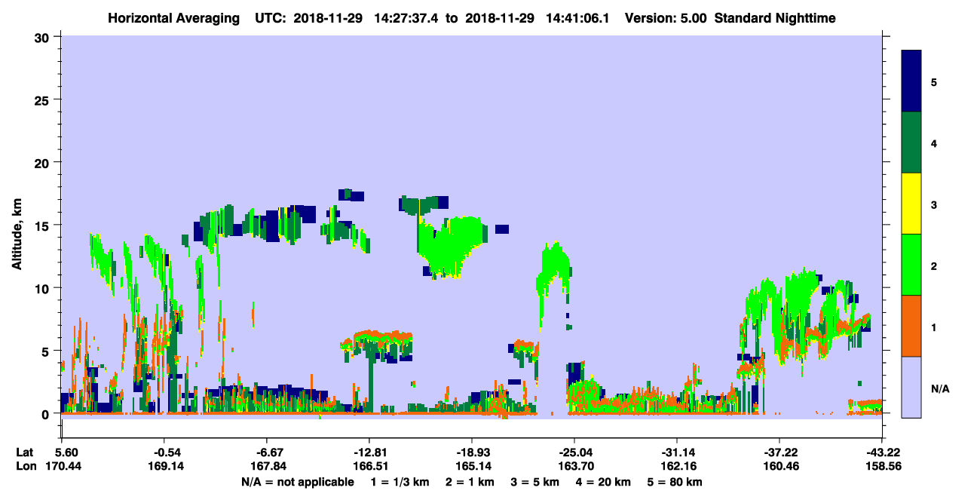Click 'Standard Nighttime' label
980x503 pixels.
click(775, 18)
